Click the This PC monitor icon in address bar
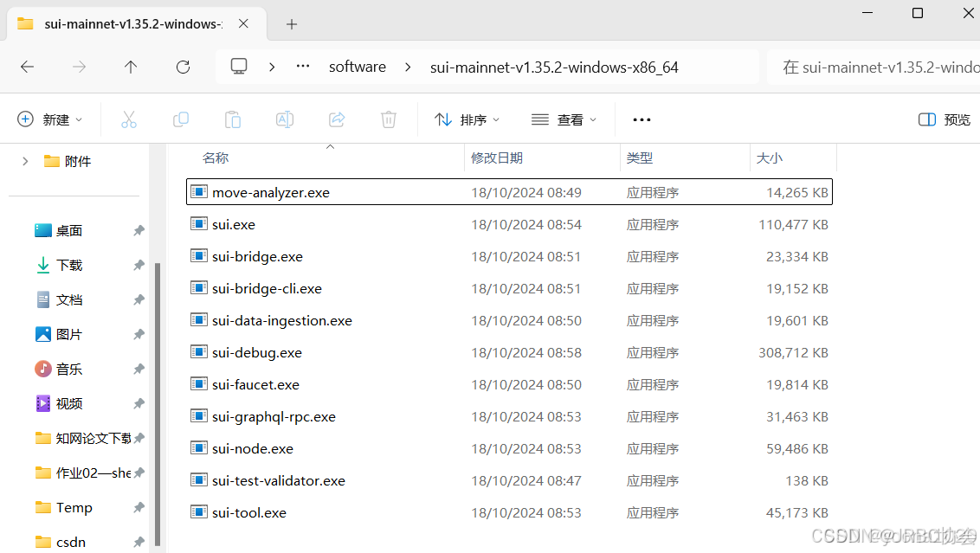 click(x=239, y=67)
